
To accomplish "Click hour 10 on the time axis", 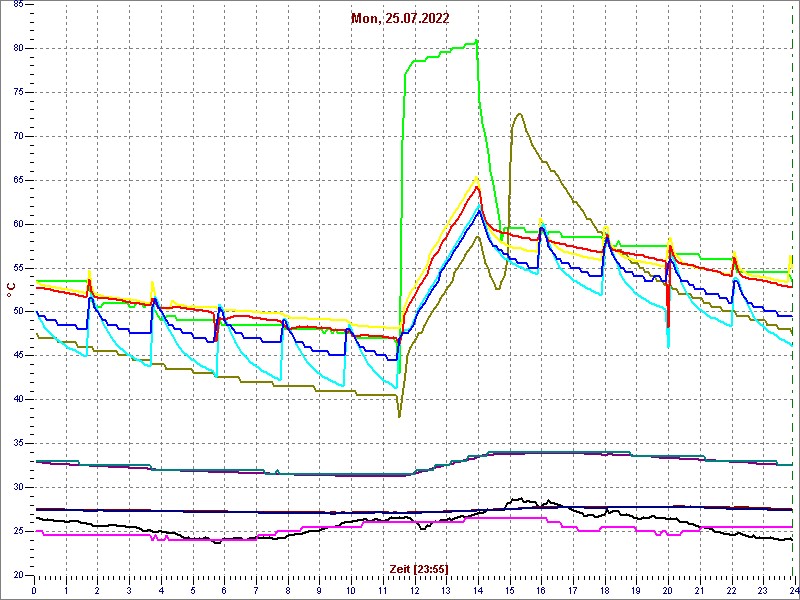I will click(351, 590).
